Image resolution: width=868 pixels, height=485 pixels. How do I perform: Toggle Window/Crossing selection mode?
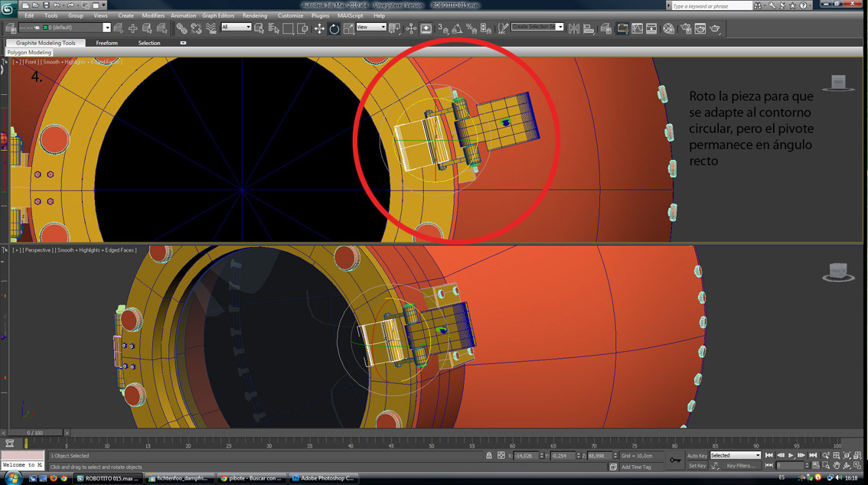[x=302, y=28]
